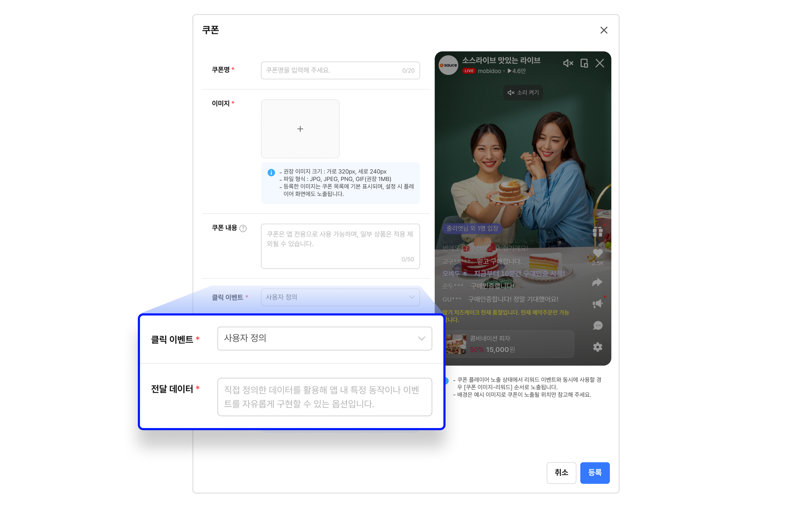Viewport: 812px width, 508px height.
Task: Click the blue info icon under image
Action: pyautogui.click(x=271, y=172)
